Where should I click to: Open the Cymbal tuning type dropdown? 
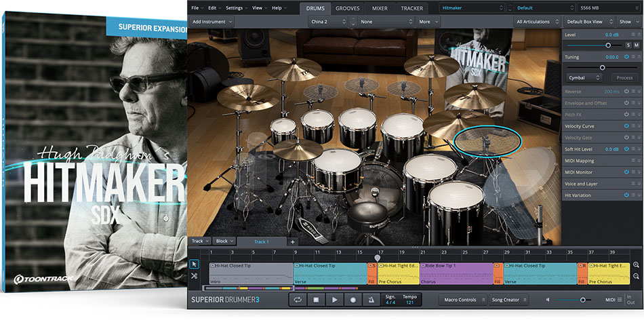click(584, 77)
